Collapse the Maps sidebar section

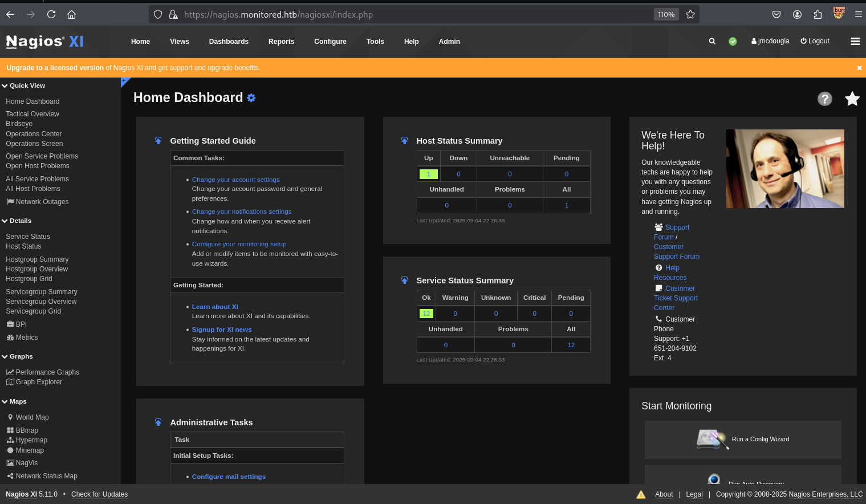coord(14,401)
